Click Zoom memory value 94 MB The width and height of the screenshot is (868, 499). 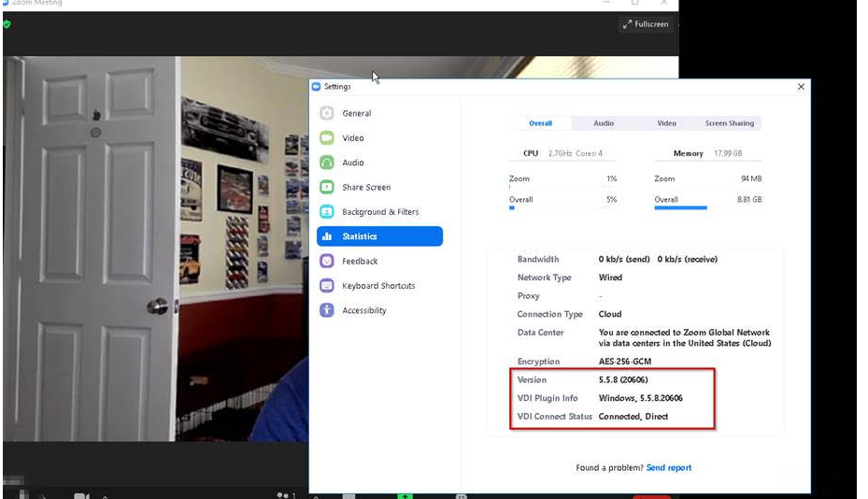pos(751,178)
